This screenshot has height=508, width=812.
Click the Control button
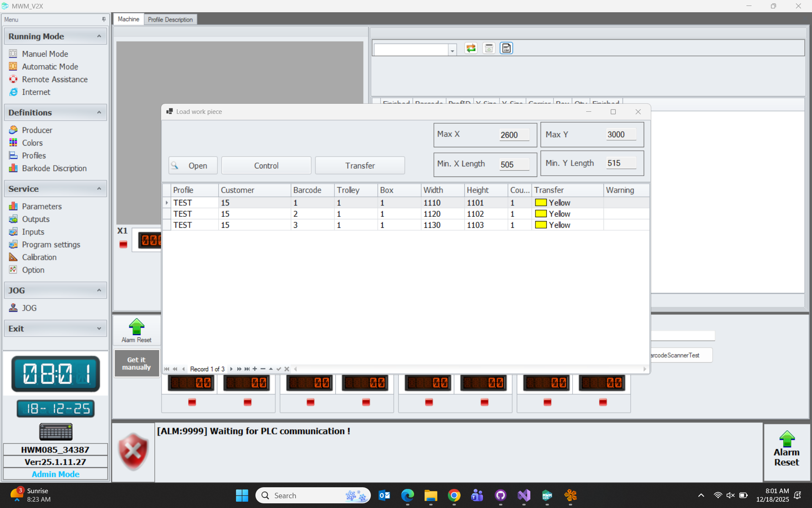tap(266, 166)
